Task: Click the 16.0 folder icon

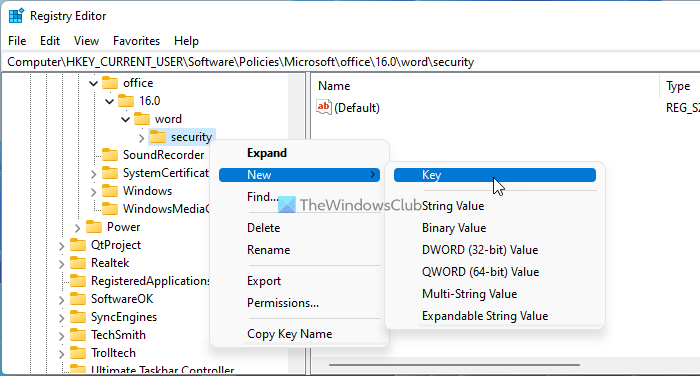Action: click(126, 101)
